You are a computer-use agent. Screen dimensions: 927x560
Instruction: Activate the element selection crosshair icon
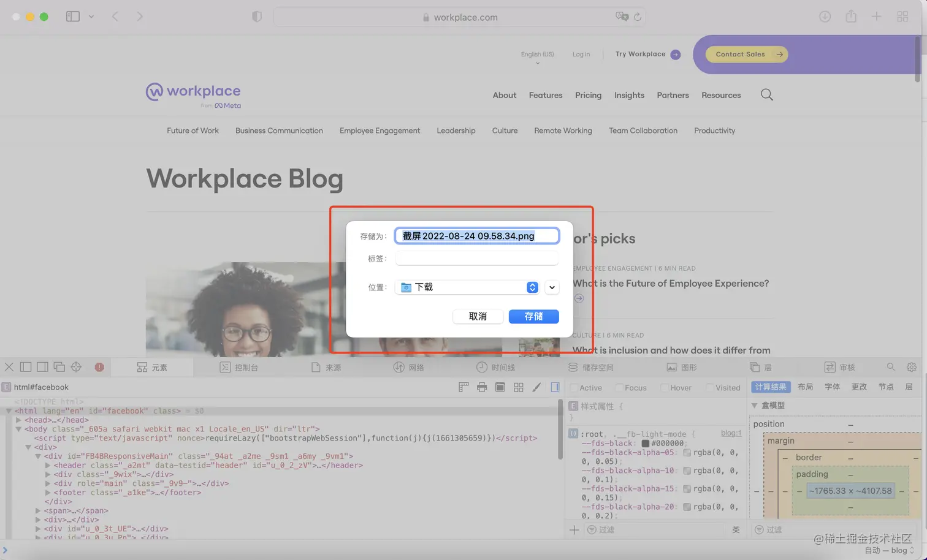76,367
